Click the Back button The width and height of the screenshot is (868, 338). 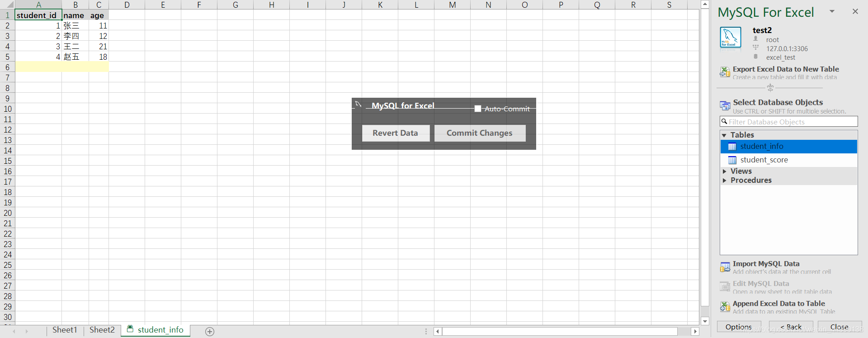(x=791, y=327)
